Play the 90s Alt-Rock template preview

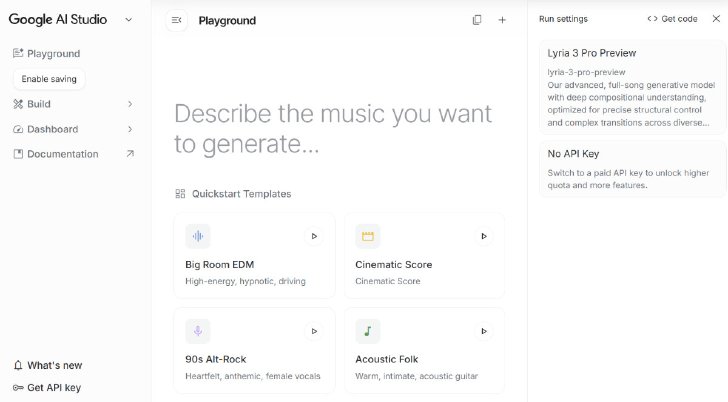point(314,331)
